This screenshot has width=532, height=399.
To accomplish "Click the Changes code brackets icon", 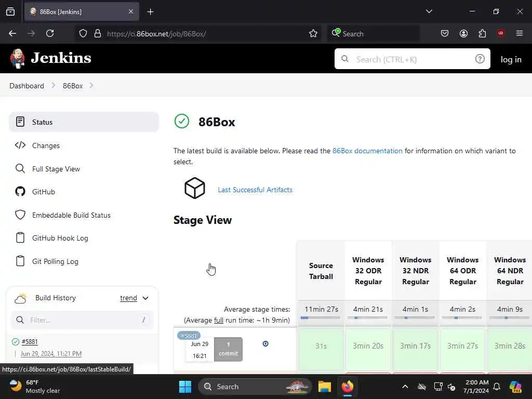I will pos(20,145).
